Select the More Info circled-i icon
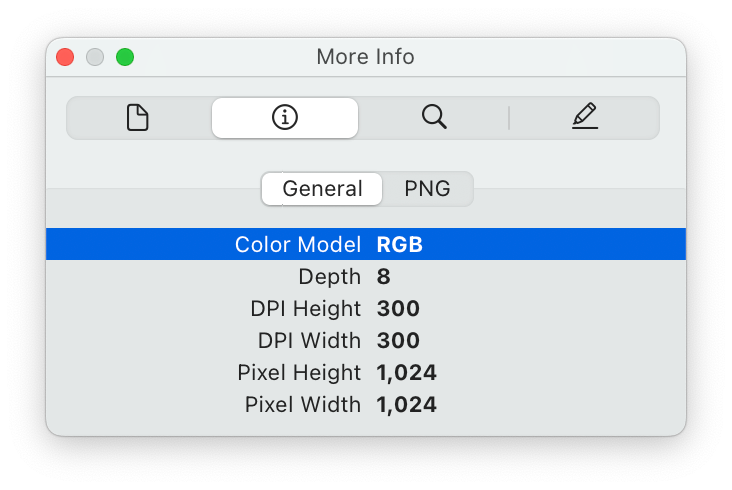The image size is (732, 490). point(285,118)
